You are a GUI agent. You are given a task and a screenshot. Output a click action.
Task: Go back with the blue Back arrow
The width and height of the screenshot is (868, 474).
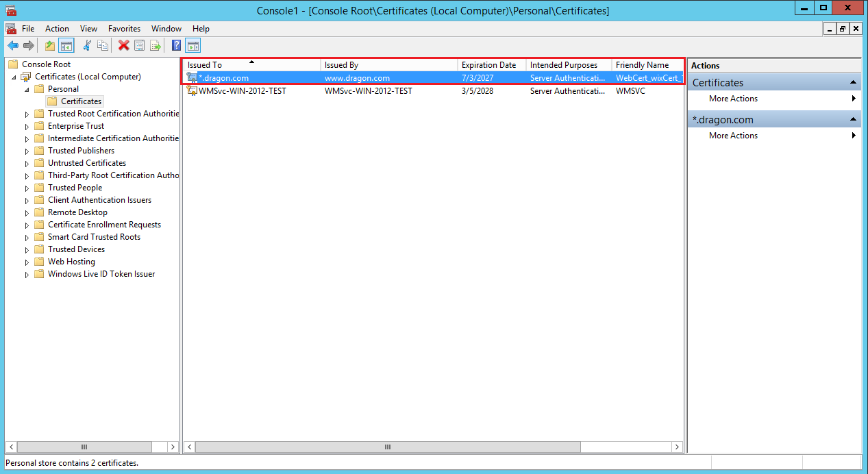[x=13, y=45]
